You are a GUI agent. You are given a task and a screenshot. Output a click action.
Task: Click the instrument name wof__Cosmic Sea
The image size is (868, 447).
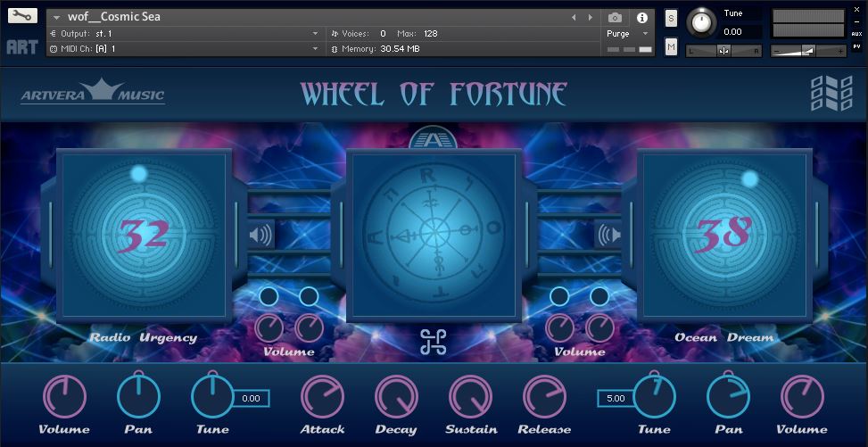click(114, 17)
